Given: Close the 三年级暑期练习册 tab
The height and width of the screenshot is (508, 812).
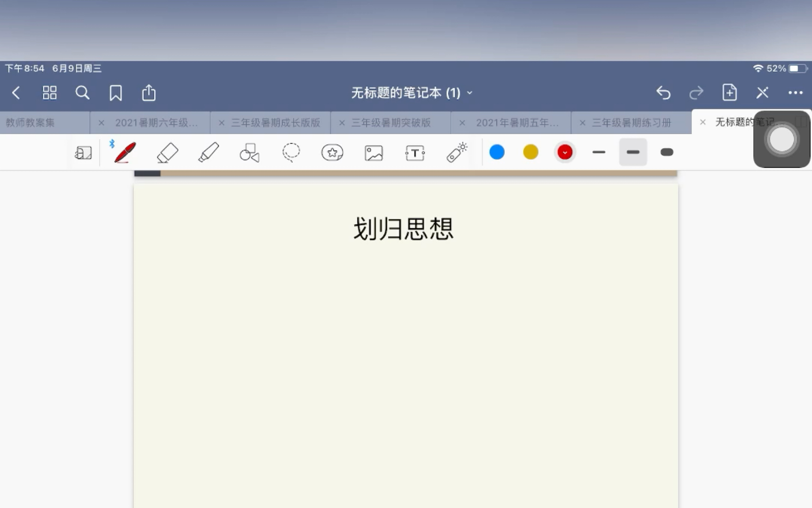Looking at the screenshot, I should (x=582, y=123).
